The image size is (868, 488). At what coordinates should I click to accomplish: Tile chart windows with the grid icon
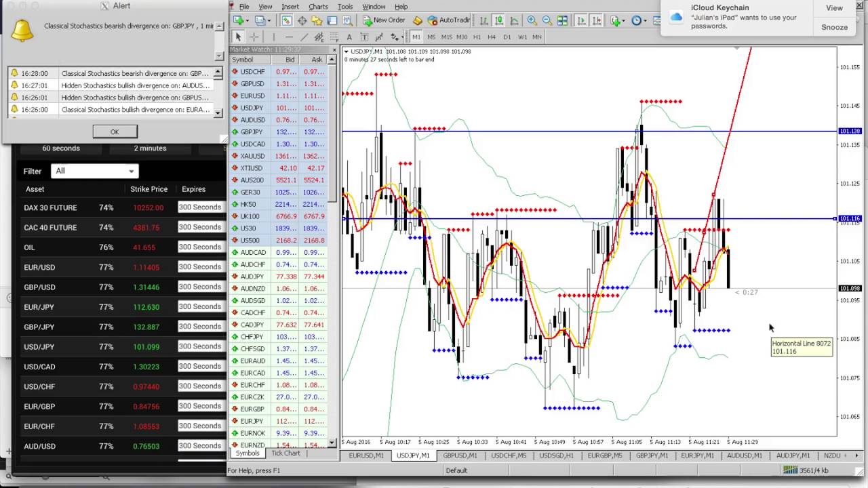(x=562, y=20)
